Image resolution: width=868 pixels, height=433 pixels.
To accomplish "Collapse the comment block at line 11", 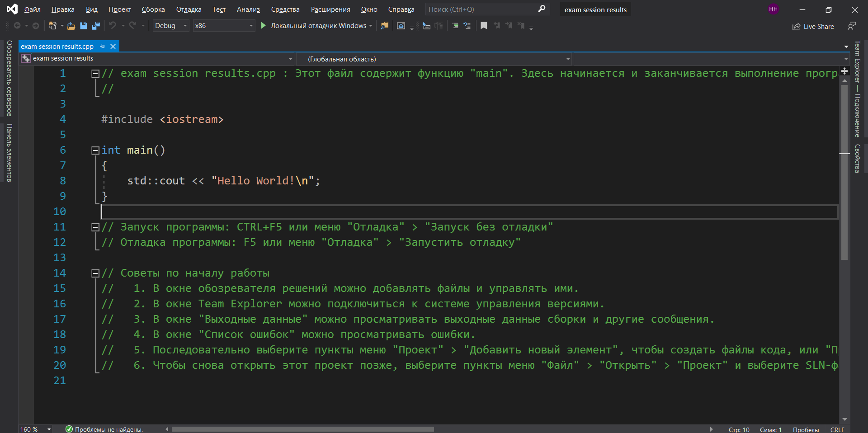I will pyautogui.click(x=95, y=227).
